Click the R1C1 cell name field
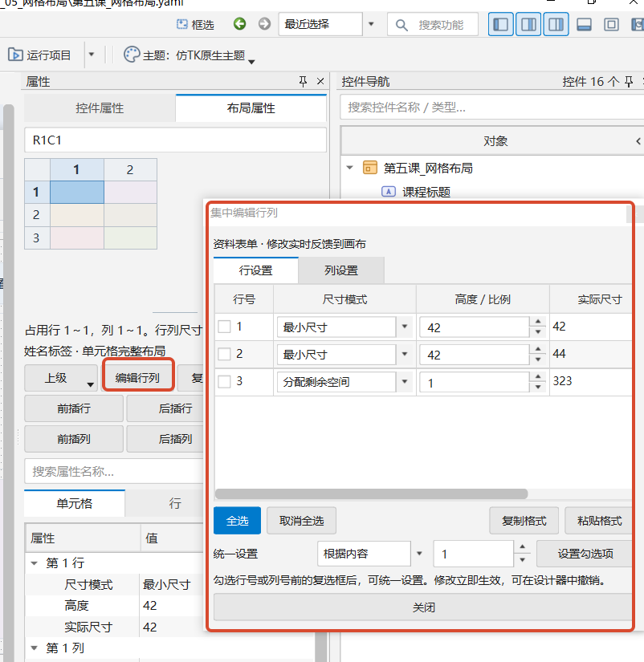This screenshot has width=644, height=662. [175, 140]
